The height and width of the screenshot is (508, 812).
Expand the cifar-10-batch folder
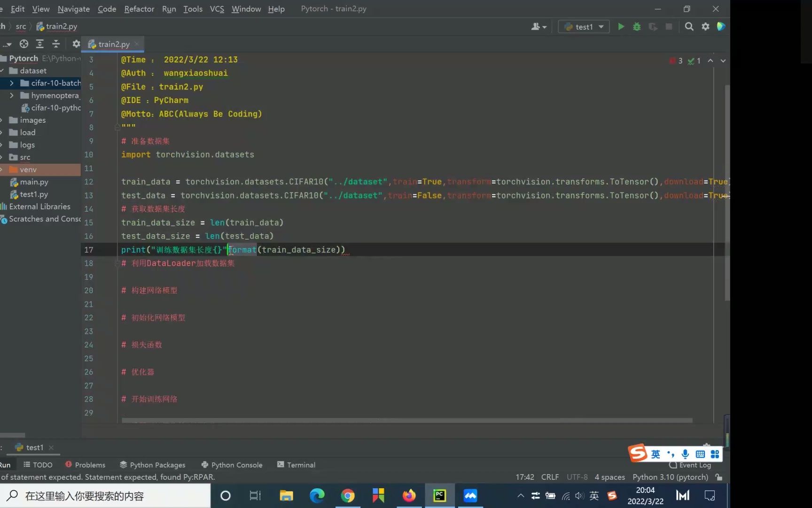12,83
